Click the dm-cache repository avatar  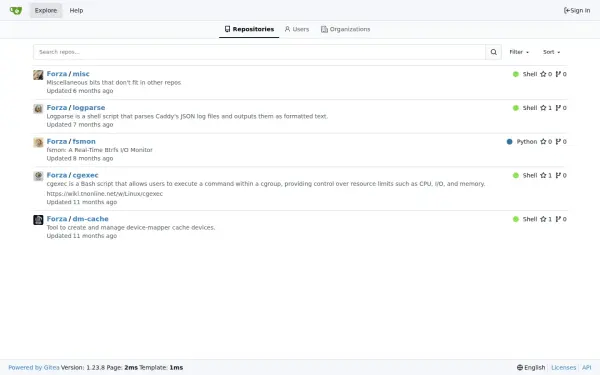[38, 220]
